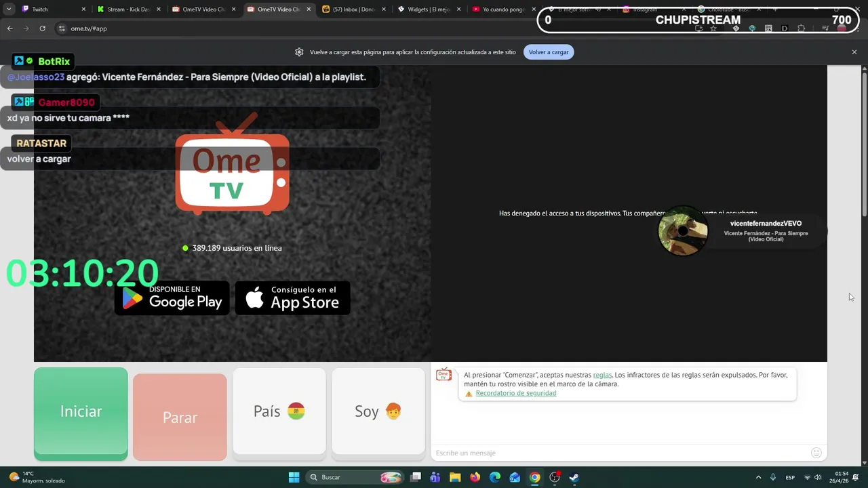Click the browser Forward arrow

26,28
